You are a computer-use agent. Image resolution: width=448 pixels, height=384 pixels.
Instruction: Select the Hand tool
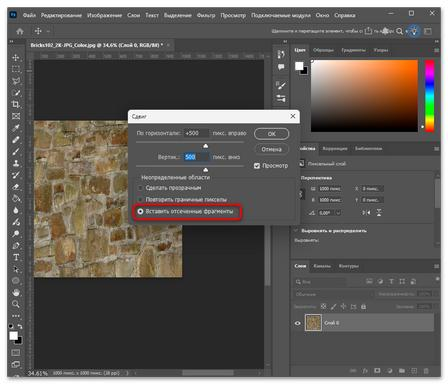16,293
